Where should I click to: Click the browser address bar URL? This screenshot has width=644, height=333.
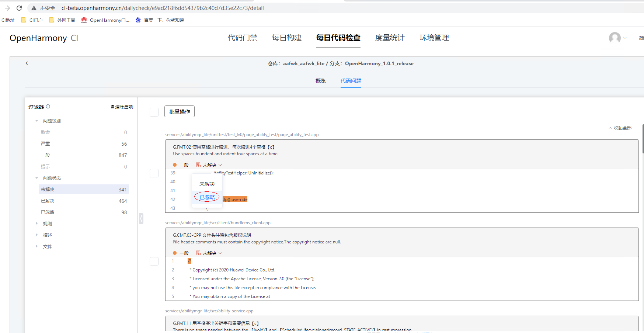[x=163, y=8]
